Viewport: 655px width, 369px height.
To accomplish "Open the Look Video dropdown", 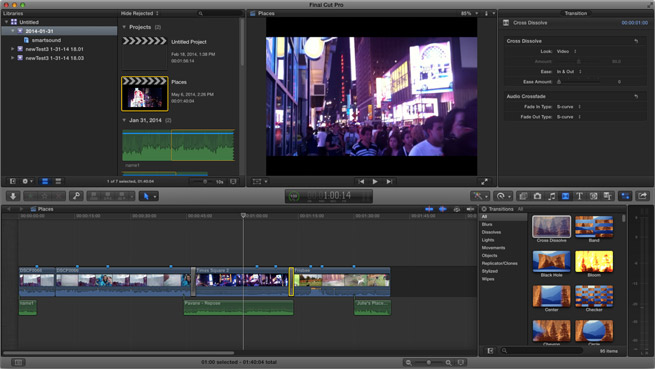I will [566, 51].
